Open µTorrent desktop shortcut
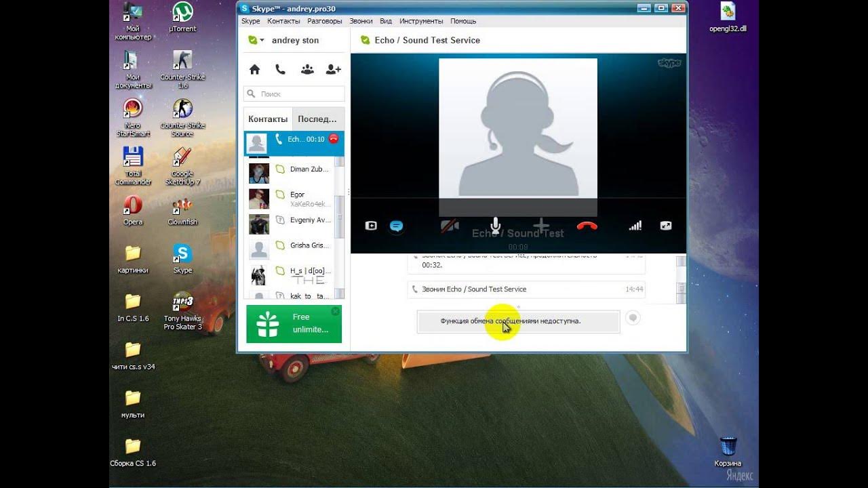 click(182, 18)
